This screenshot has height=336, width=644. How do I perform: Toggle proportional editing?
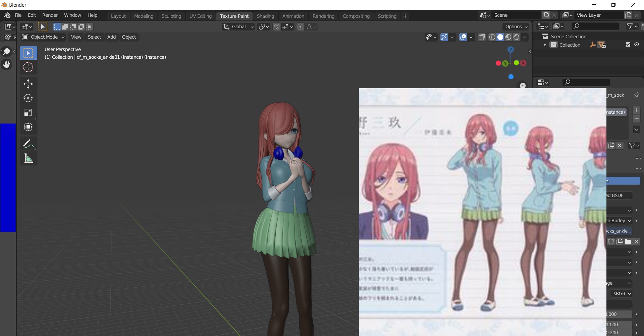point(301,27)
